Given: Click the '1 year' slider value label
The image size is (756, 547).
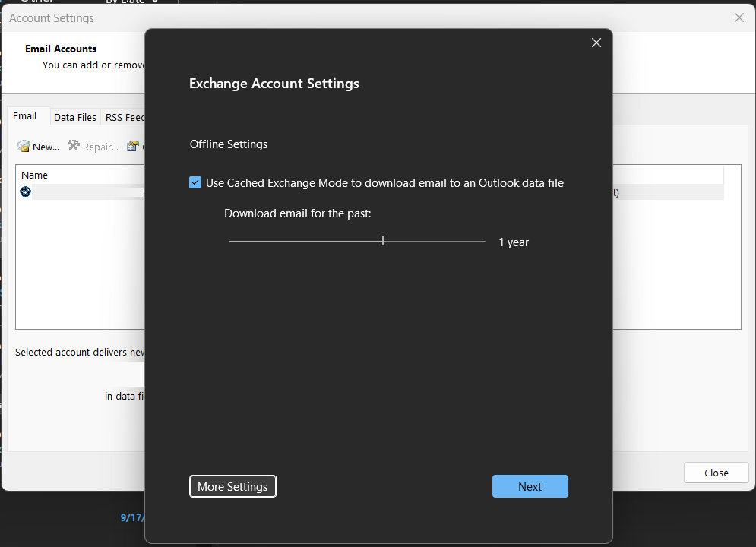Looking at the screenshot, I should [x=514, y=242].
